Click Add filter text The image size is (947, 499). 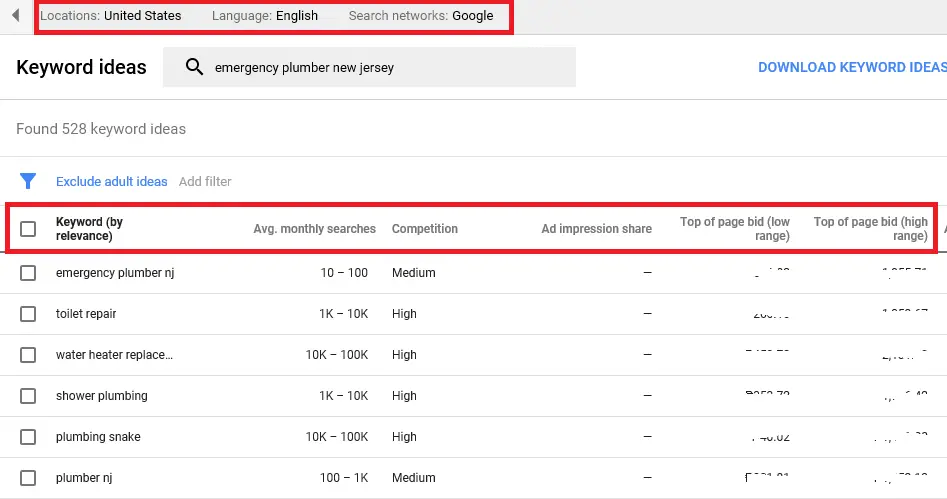click(x=205, y=181)
